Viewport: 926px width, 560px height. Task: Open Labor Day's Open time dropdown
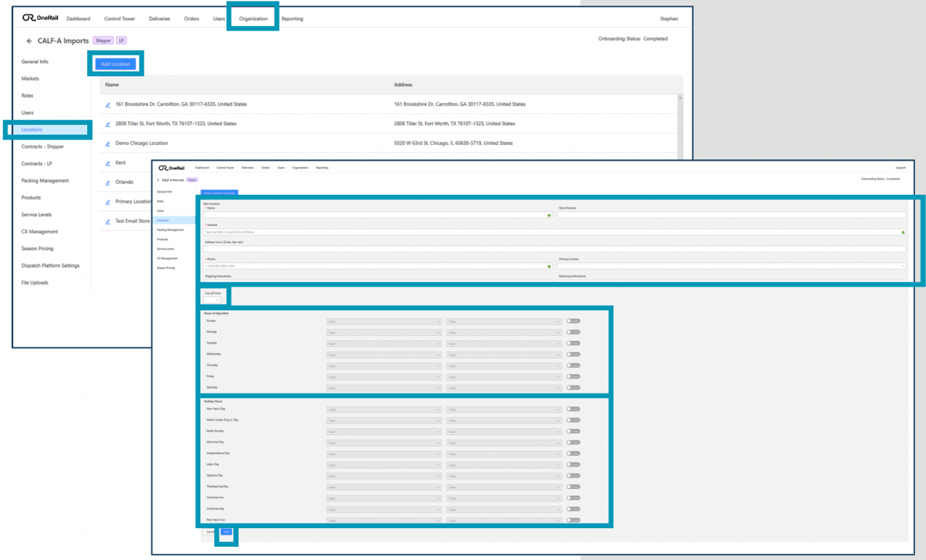pyautogui.click(x=384, y=465)
